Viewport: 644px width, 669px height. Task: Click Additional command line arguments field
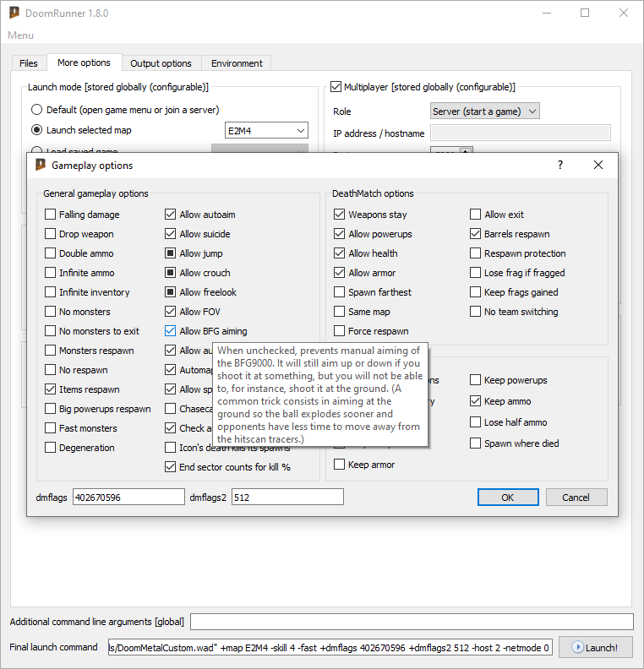(x=412, y=622)
